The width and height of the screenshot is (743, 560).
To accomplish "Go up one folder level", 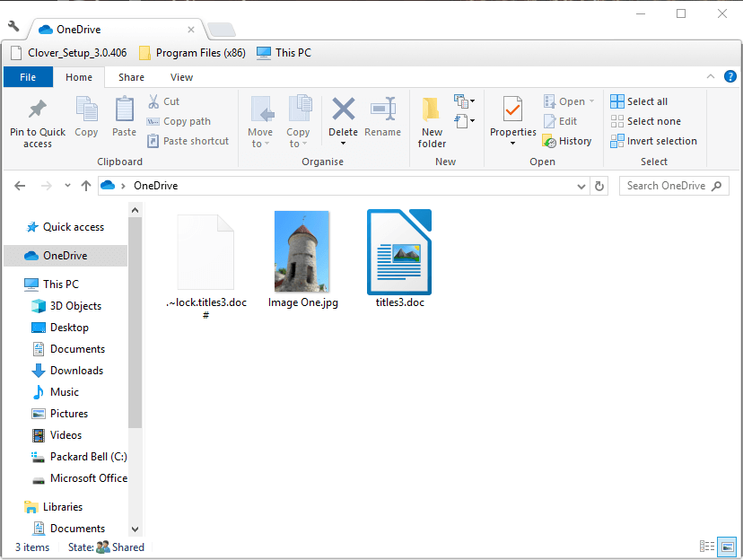I will pos(86,186).
